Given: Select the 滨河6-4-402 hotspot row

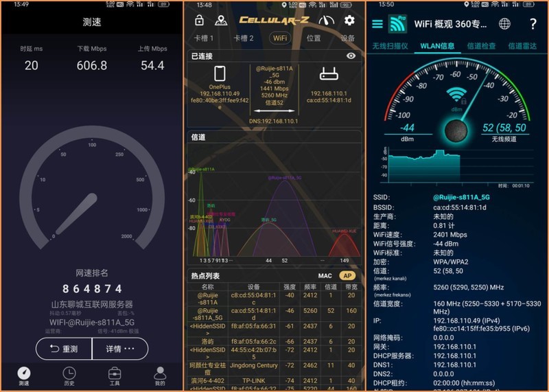Looking at the screenshot, I should click(x=274, y=380).
